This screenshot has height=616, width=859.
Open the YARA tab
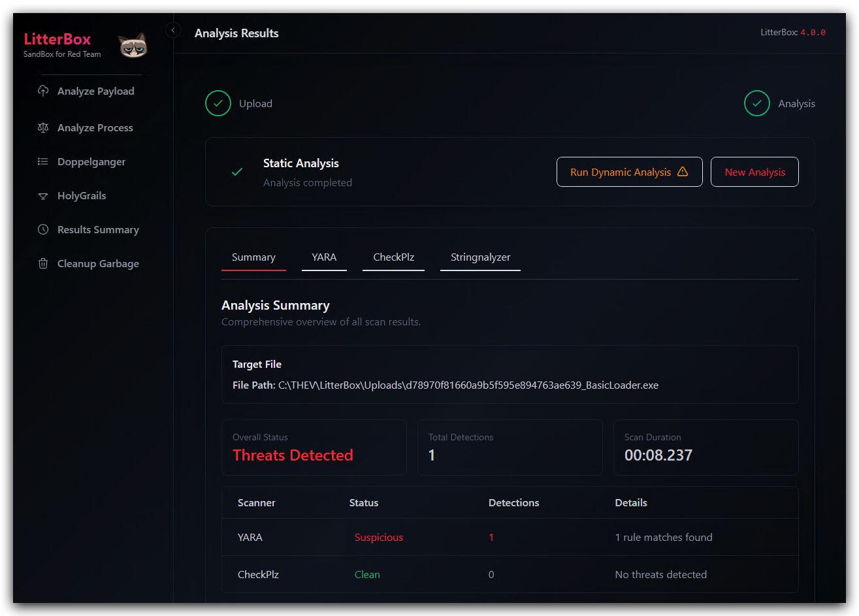(324, 257)
